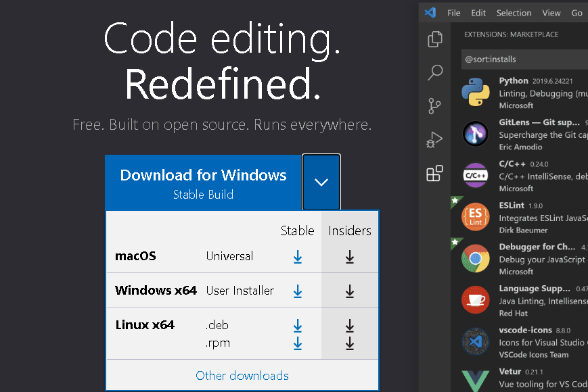Click the ESLint extension logo
Viewport: 588px width, 392px height.
476,217
